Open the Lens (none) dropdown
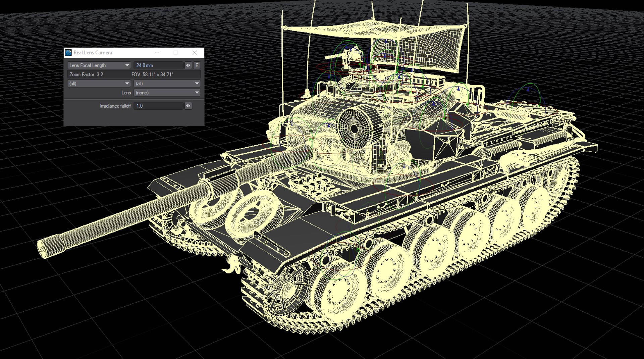Viewport: 644px width, 359px height. coord(167,93)
